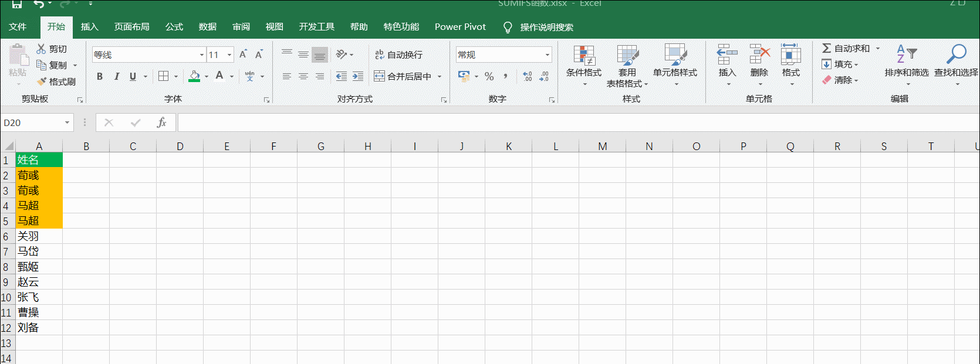Open Cell Styles (单元格样式)

675,65
